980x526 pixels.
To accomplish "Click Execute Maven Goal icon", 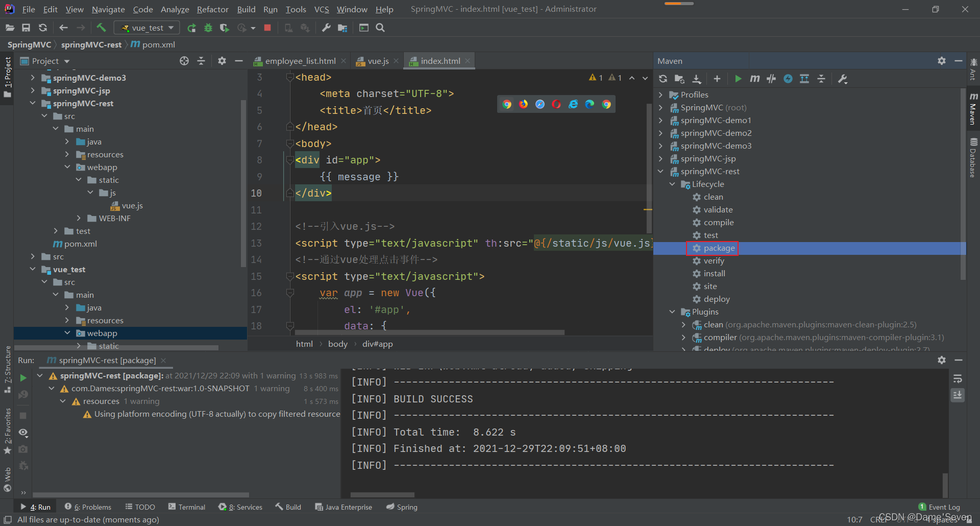I will click(x=755, y=79).
